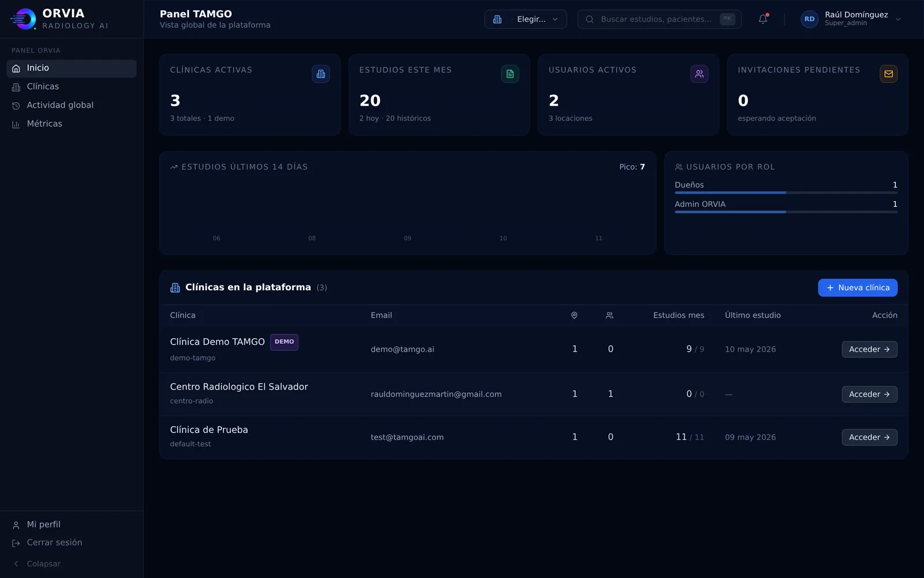Viewport: 924px width, 578px height.
Task: Click the location pin column header icon
Action: (x=574, y=316)
